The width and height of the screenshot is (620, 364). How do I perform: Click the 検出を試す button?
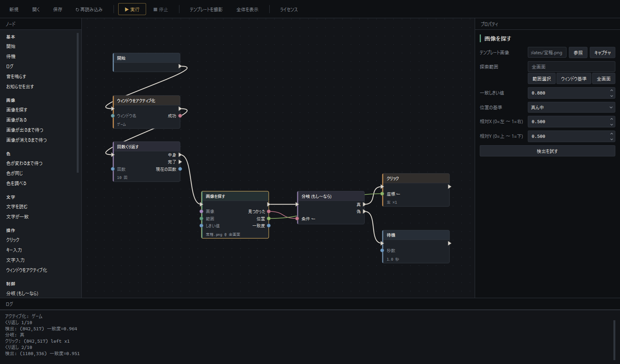[547, 151]
